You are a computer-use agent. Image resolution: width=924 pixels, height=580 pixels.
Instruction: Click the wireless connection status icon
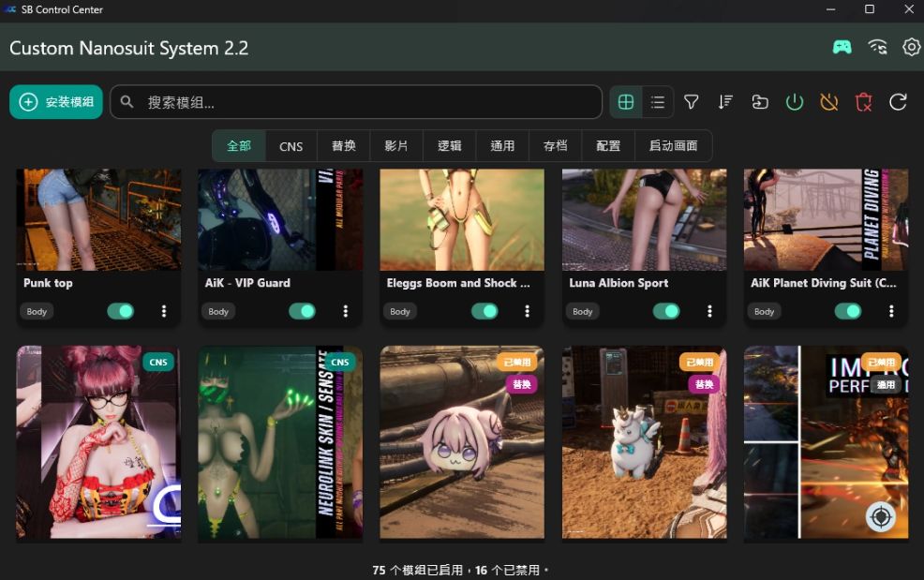[877, 47]
